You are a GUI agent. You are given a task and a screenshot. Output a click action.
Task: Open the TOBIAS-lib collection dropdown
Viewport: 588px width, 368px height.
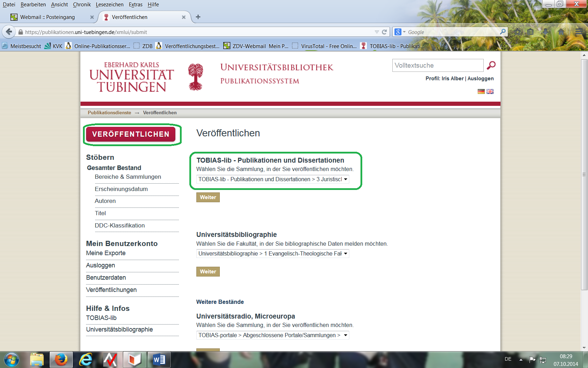273,179
